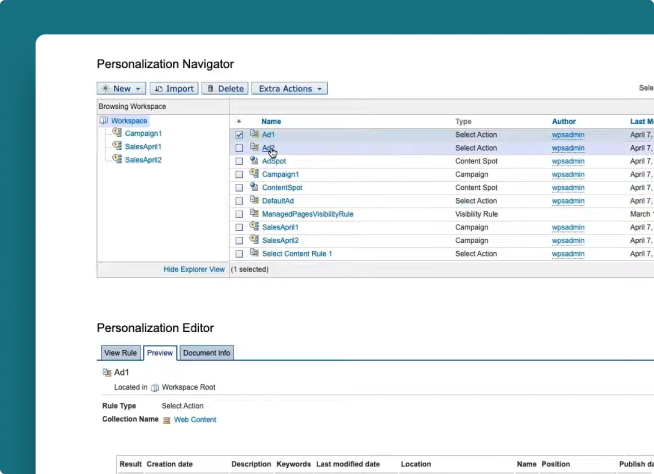Open the Select Content Rule 1 link
The image size is (654, 474).
click(x=297, y=254)
